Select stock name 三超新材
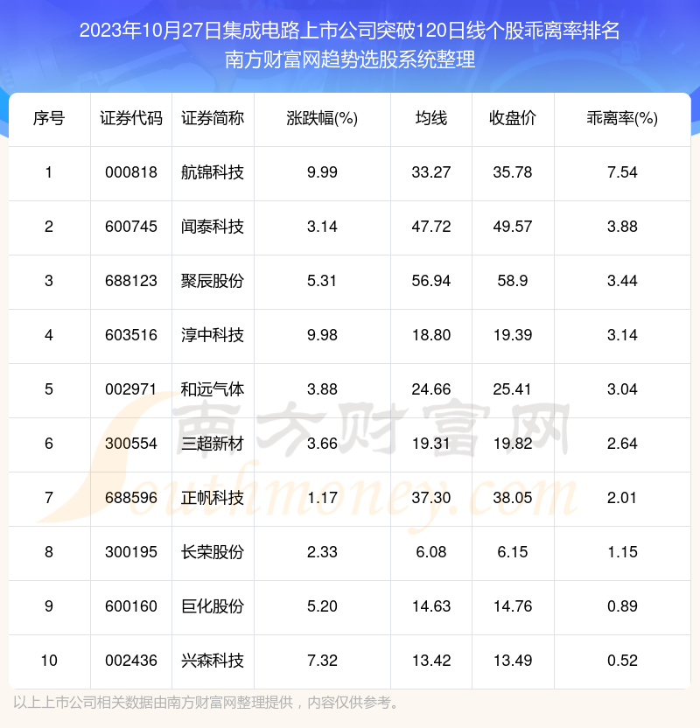The height and width of the screenshot is (728, 700). [213, 444]
